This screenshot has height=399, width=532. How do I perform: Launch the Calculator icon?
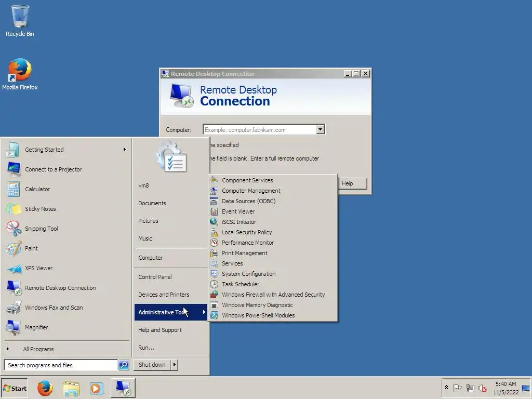tap(14, 189)
